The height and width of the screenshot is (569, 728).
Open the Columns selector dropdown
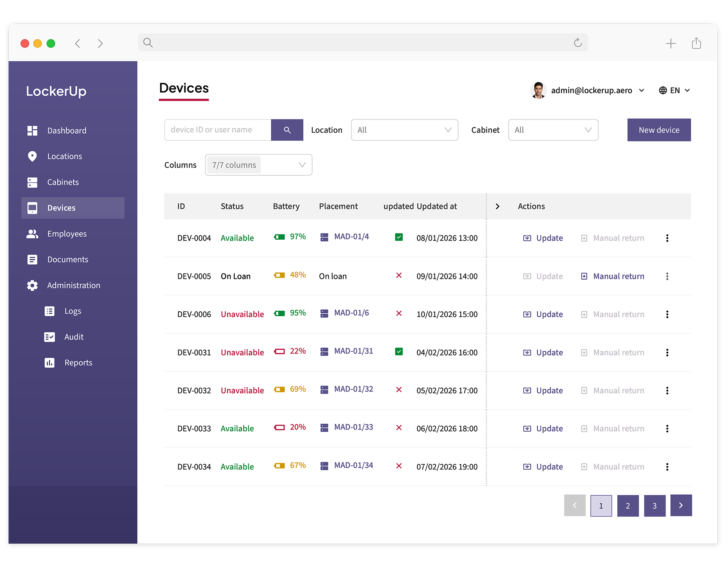point(259,165)
